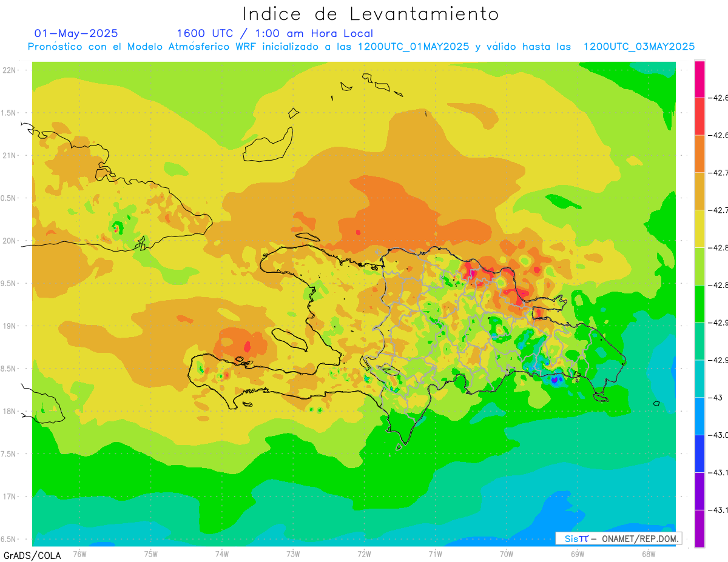
Task: Pick the amber-gold swatch in the color bar
Action: click(699, 192)
